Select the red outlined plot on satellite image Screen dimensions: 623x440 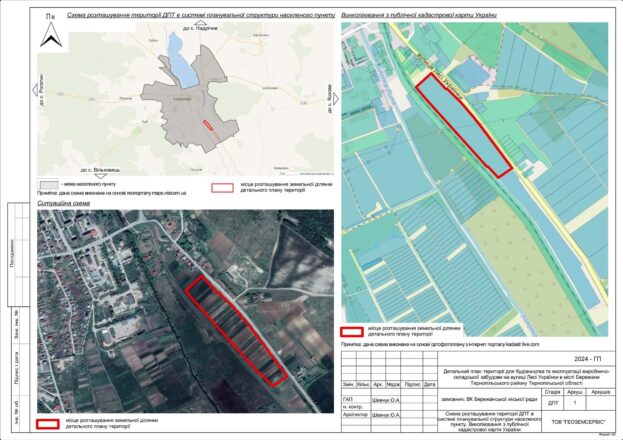point(237,328)
